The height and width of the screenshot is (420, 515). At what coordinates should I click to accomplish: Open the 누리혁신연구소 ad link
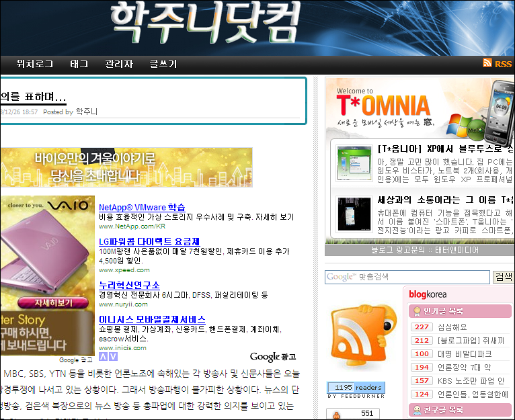[x=129, y=285]
